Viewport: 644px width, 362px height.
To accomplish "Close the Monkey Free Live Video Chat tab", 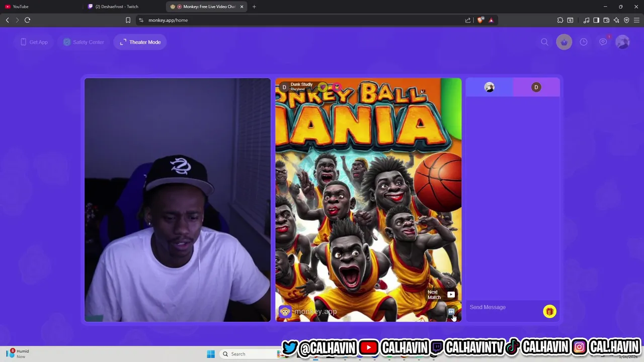I will coord(242,7).
